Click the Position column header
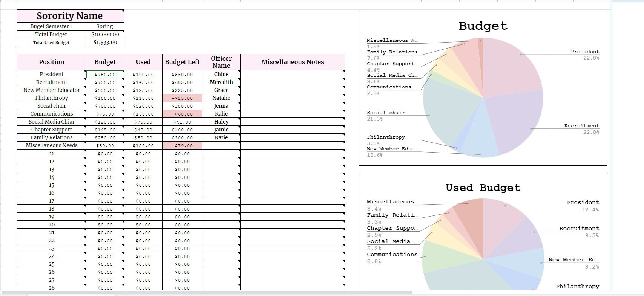Screen dimensions: 644x296 pos(52,62)
